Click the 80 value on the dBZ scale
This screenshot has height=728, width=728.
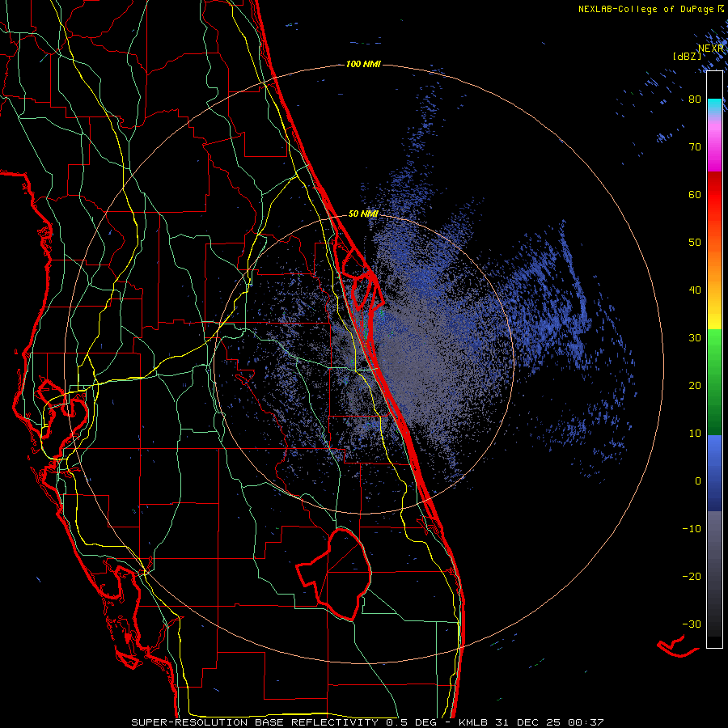pos(695,99)
